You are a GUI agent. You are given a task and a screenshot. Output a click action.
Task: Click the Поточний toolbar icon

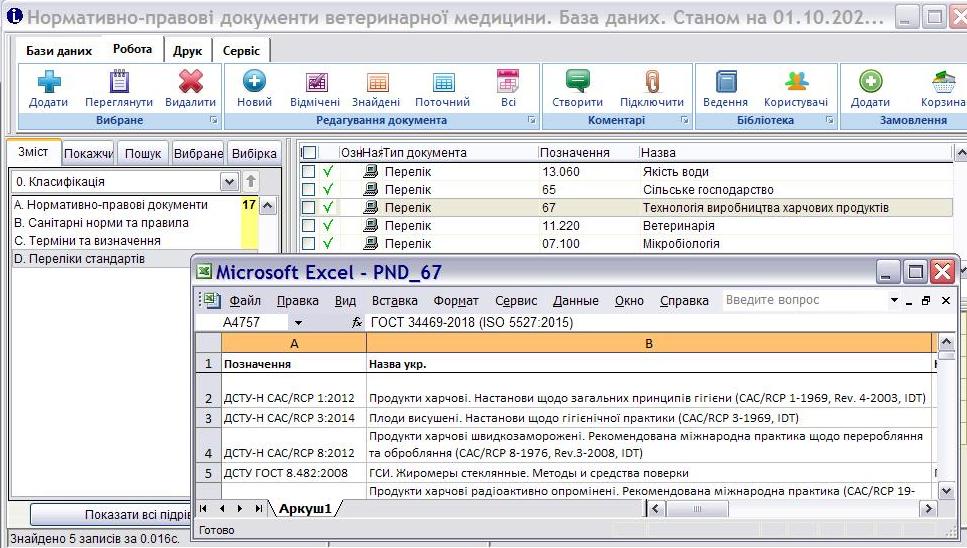point(443,82)
